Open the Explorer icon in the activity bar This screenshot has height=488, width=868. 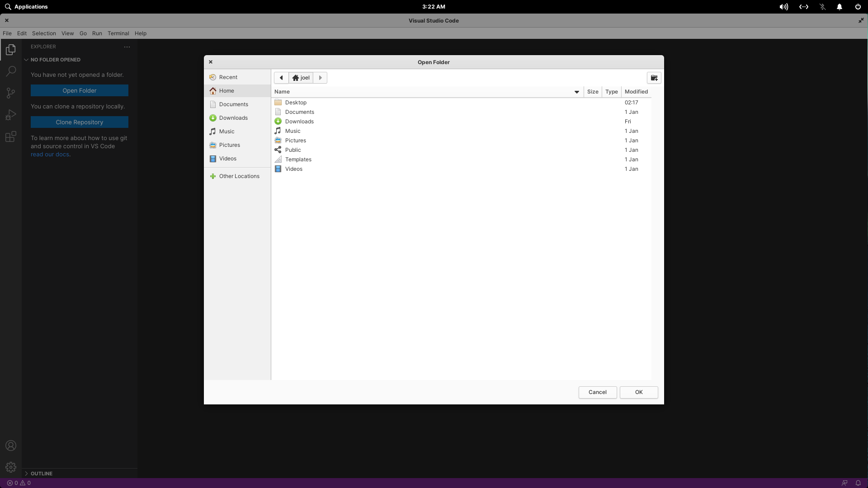(x=10, y=49)
